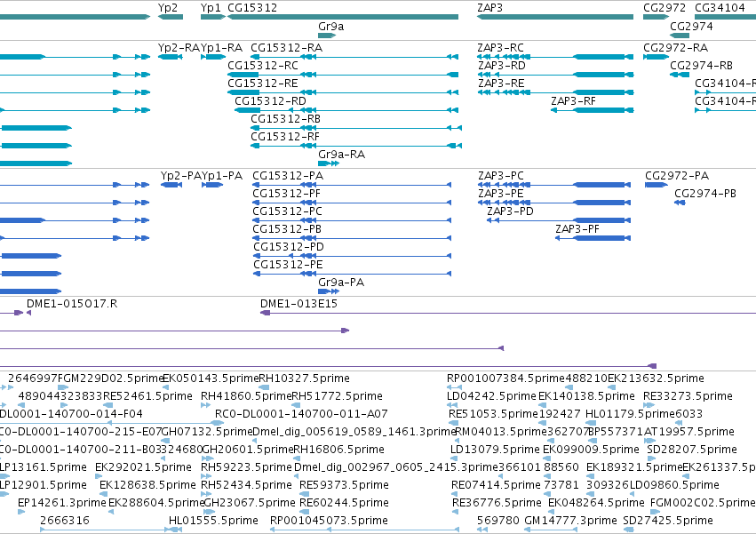
Task: Select RP001007384.5prime feature
Action: pos(505,379)
